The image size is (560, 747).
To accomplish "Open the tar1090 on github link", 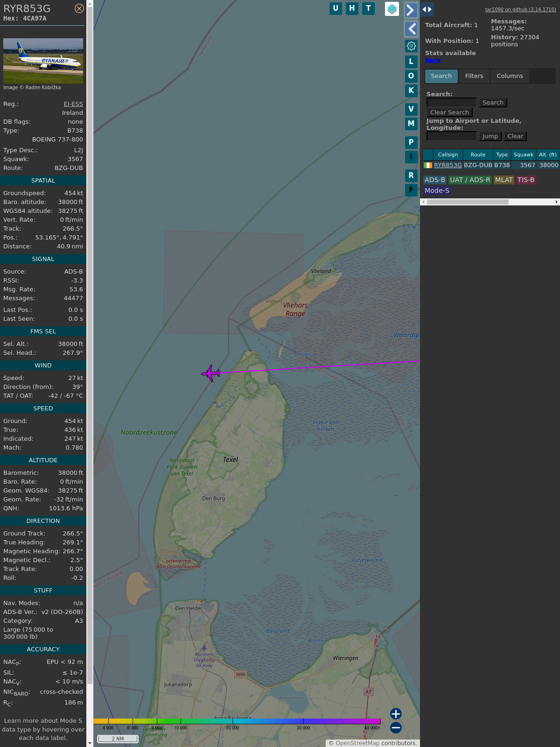I will 520,9.
